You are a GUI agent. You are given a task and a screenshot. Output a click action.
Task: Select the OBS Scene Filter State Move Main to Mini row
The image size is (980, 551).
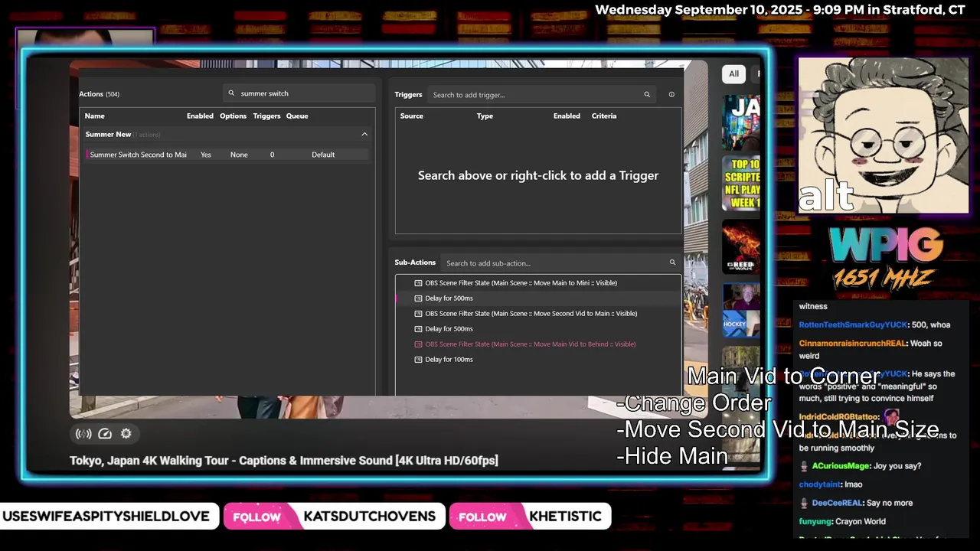(538, 283)
